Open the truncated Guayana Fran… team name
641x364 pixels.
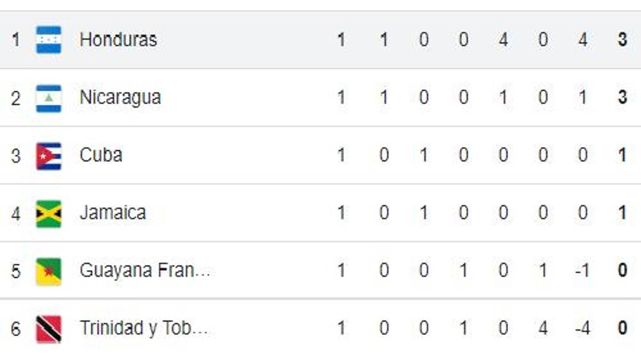coord(145,271)
